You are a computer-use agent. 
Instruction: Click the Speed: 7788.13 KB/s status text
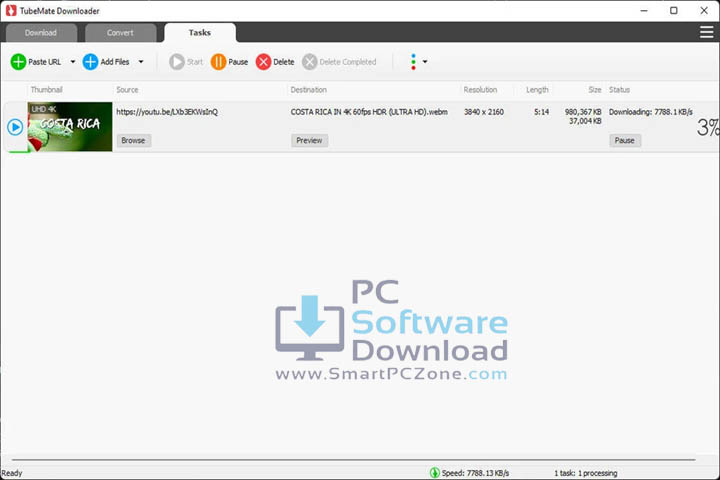click(x=475, y=473)
